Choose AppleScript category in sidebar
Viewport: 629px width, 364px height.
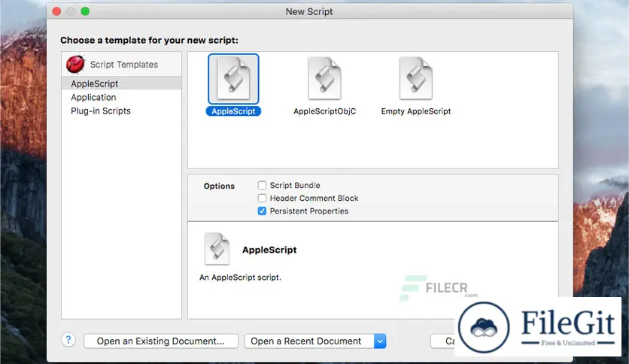(x=122, y=83)
